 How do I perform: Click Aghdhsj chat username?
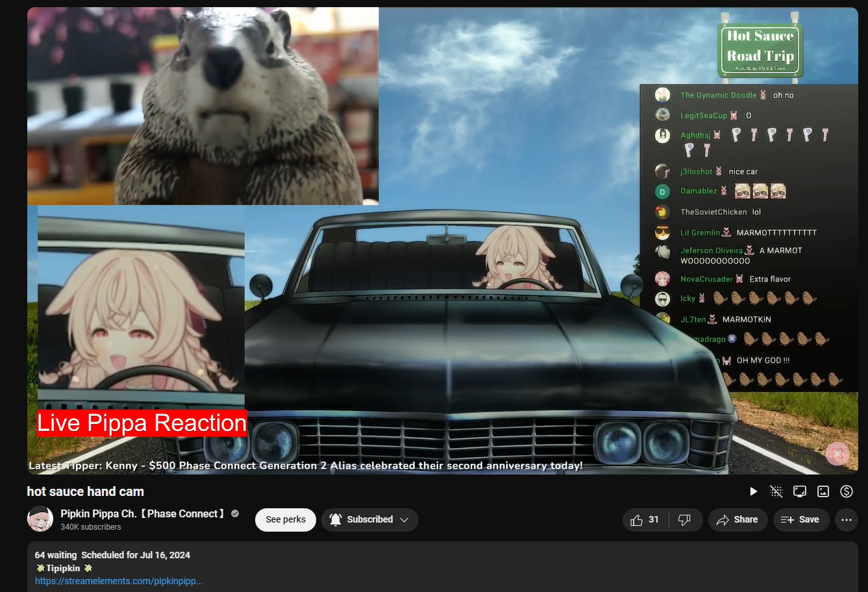[695, 135]
